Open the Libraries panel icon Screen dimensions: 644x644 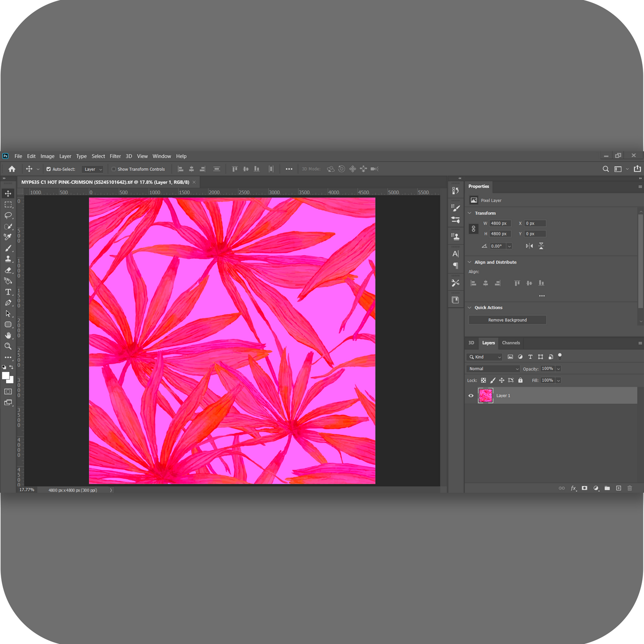[x=455, y=300]
